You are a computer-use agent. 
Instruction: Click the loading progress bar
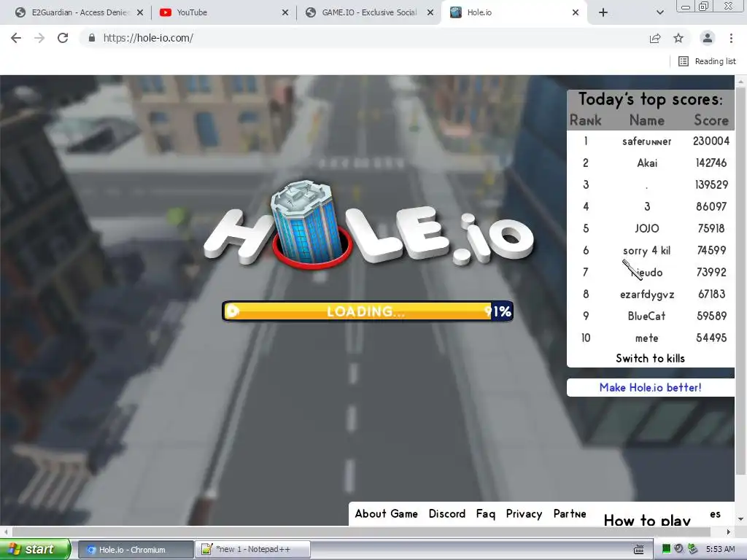point(368,311)
